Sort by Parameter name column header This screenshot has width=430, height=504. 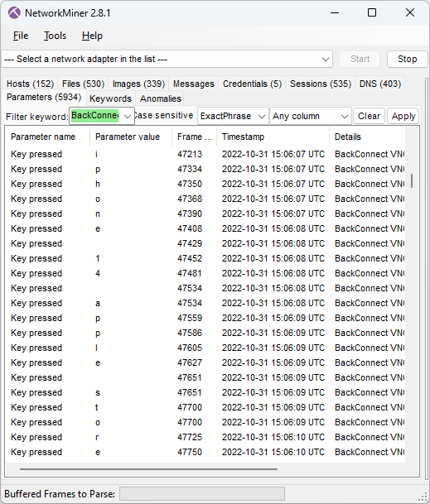(47, 137)
